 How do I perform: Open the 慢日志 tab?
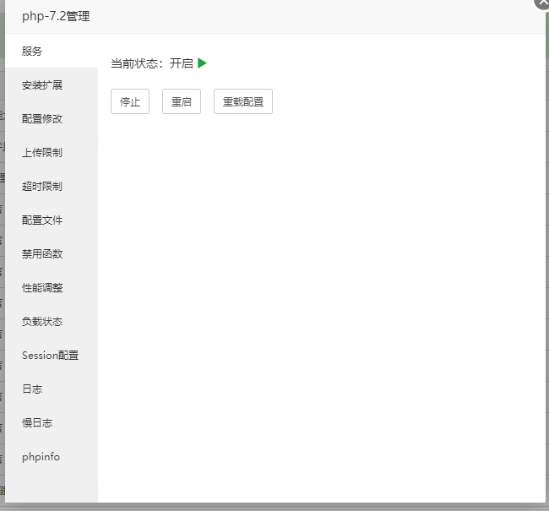point(51,423)
